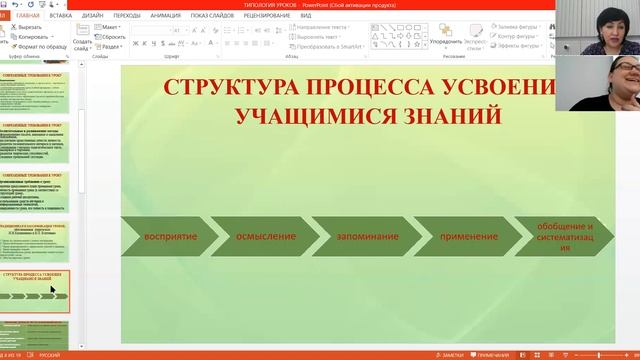
Task: Toggle ЗАМЕТКИ notes pane in status bar
Action: tap(450, 355)
